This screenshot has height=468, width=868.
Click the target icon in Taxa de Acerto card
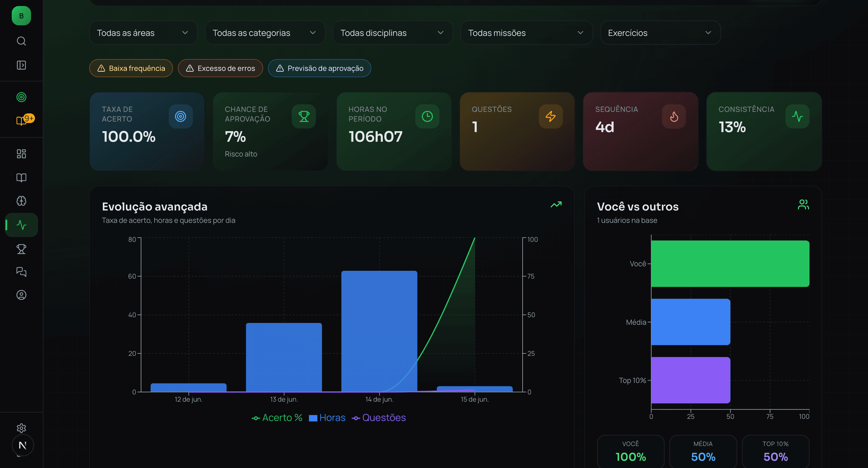pos(181,117)
